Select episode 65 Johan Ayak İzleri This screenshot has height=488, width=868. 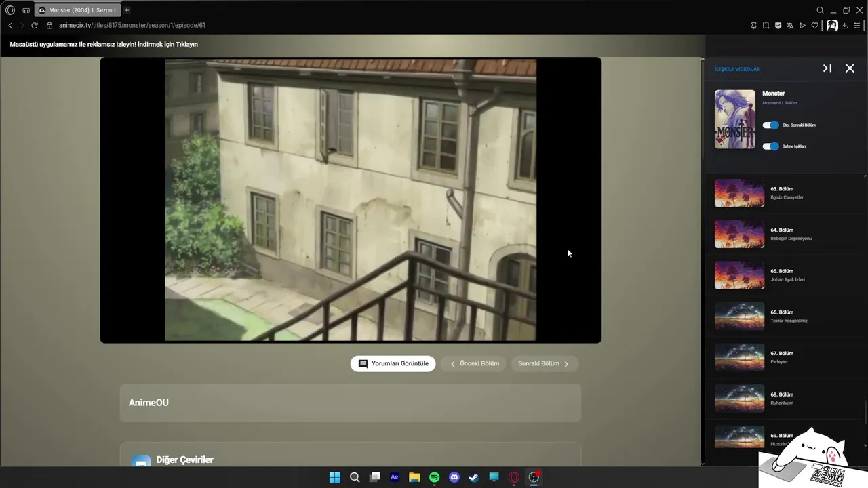(x=783, y=275)
